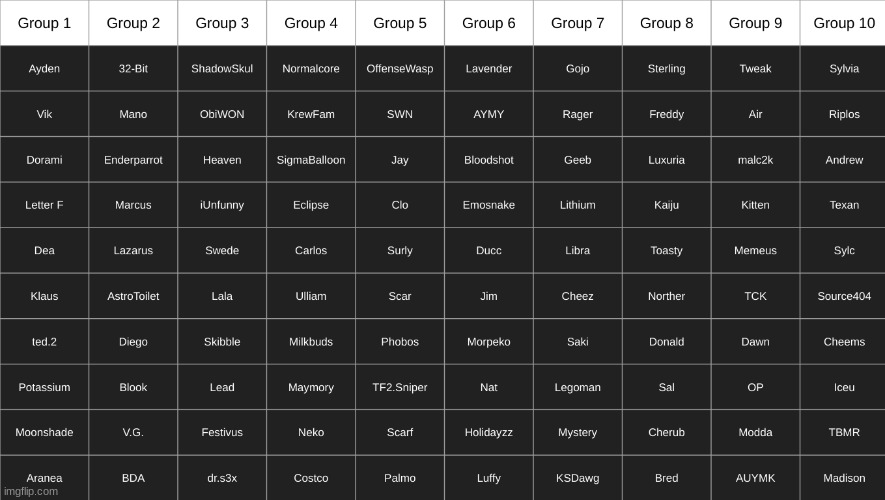Viewport: 885px width, 500px height.
Task: Click the KSDawg cell
Action: pyautogui.click(x=577, y=478)
